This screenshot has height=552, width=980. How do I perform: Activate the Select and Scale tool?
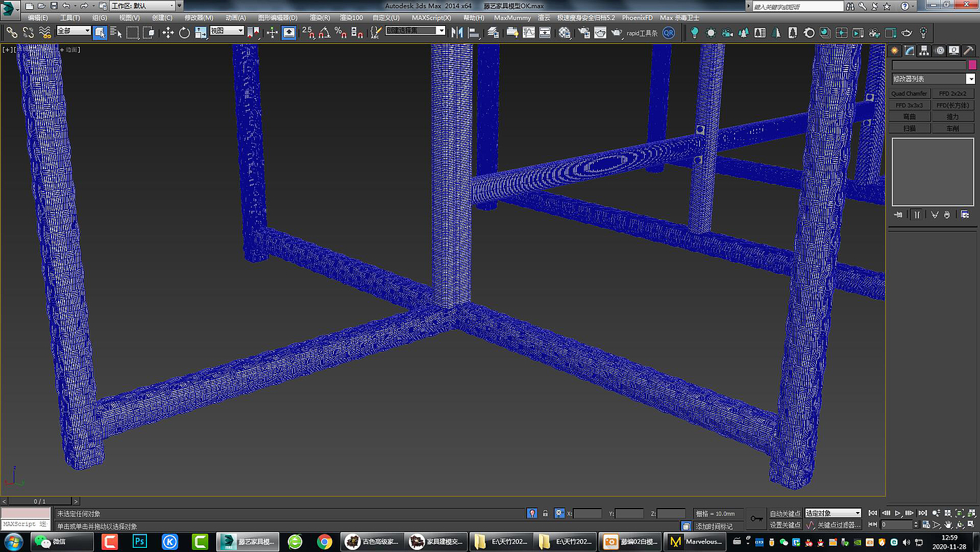pyautogui.click(x=201, y=32)
